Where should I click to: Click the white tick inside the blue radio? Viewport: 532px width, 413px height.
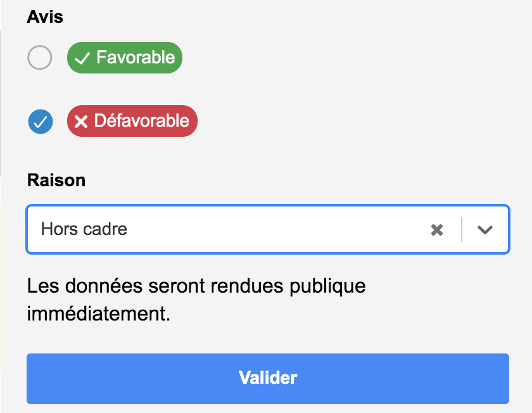(x=41, y=122)
